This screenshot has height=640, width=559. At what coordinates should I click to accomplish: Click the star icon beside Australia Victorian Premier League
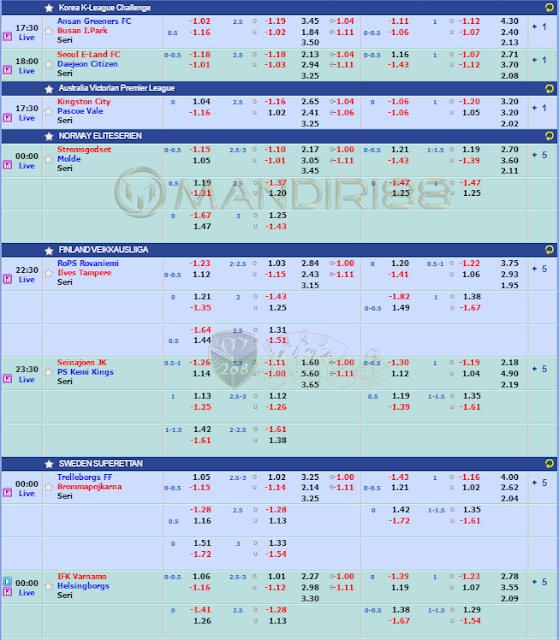point(49,89)
